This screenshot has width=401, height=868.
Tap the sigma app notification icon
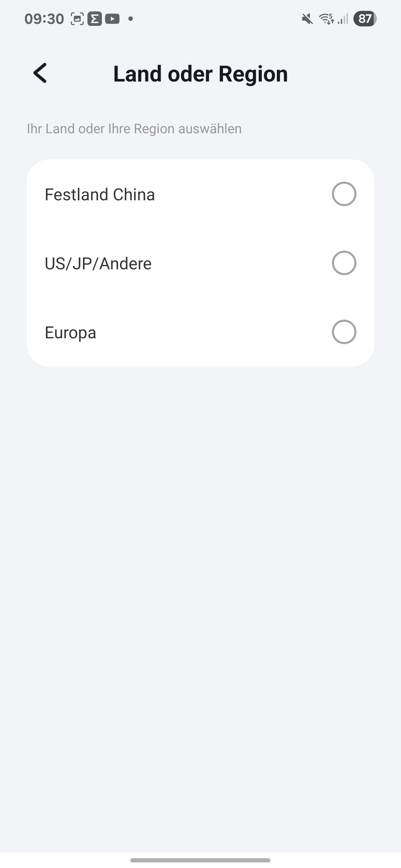click(x=95, y=19)
